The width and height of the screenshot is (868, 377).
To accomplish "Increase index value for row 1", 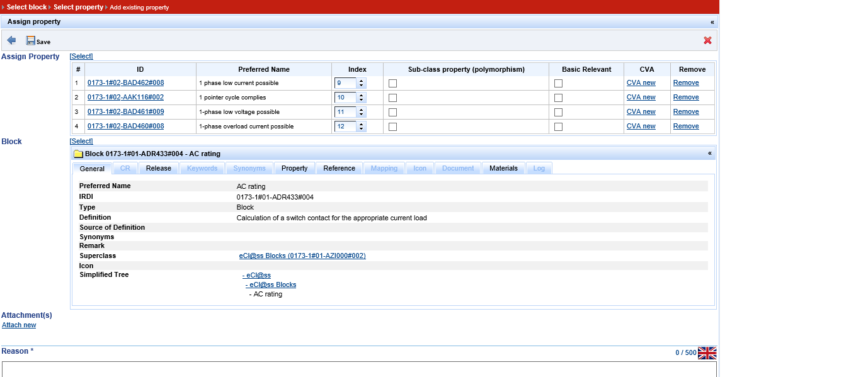I will tap(361, 81).
